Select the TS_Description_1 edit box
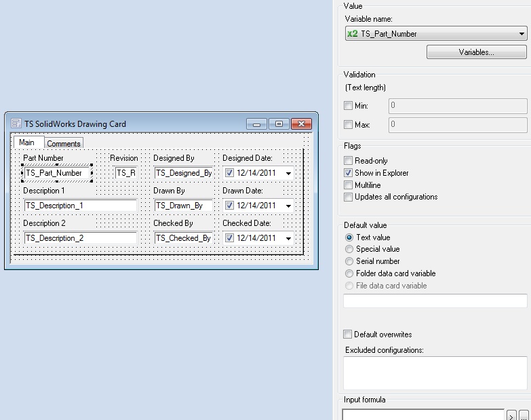 click(x=80, y=206)
